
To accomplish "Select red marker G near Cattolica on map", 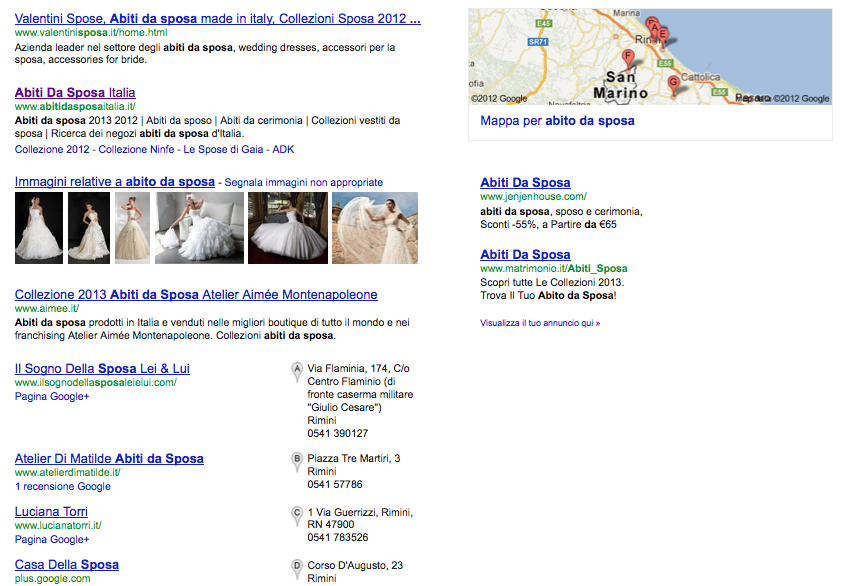I will click(x=673, y=85).
